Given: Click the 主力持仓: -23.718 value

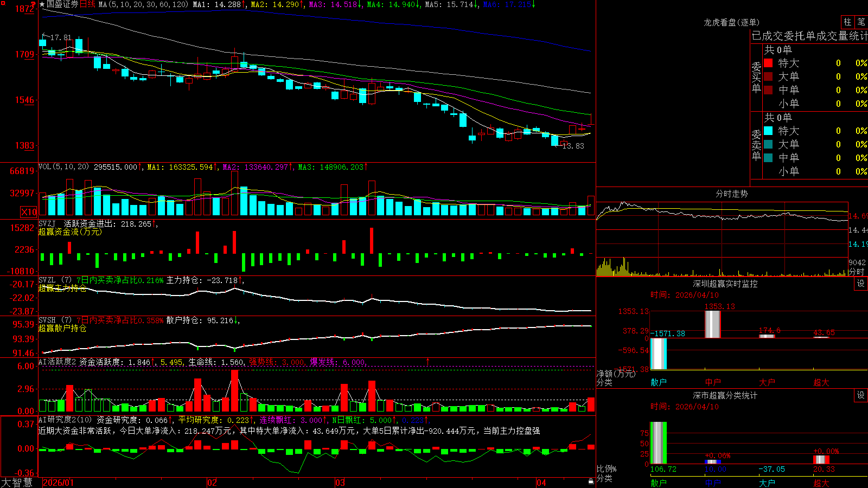Looking at the screenshot, I should [202, 280].
